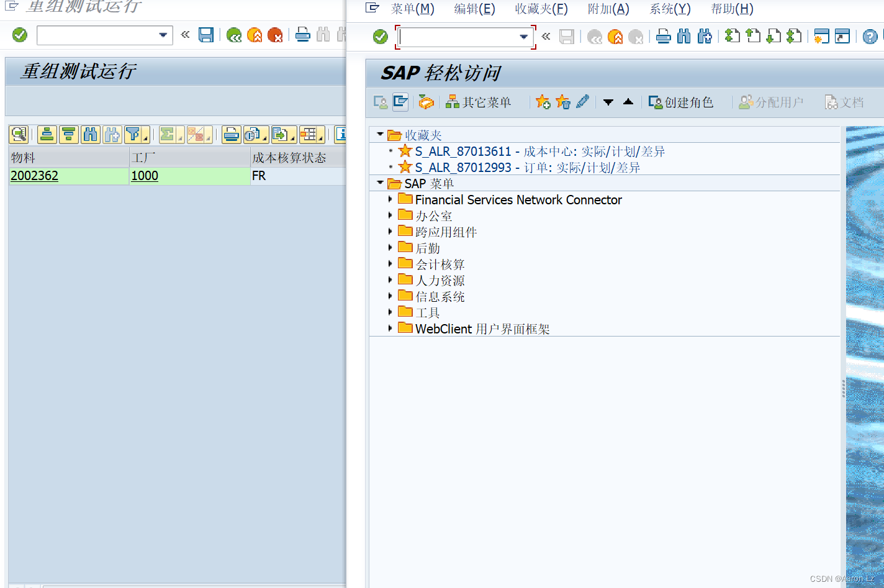884x588 pixels.
Task: Sort the material list in ascending order
Action: [x=47, y=134]
